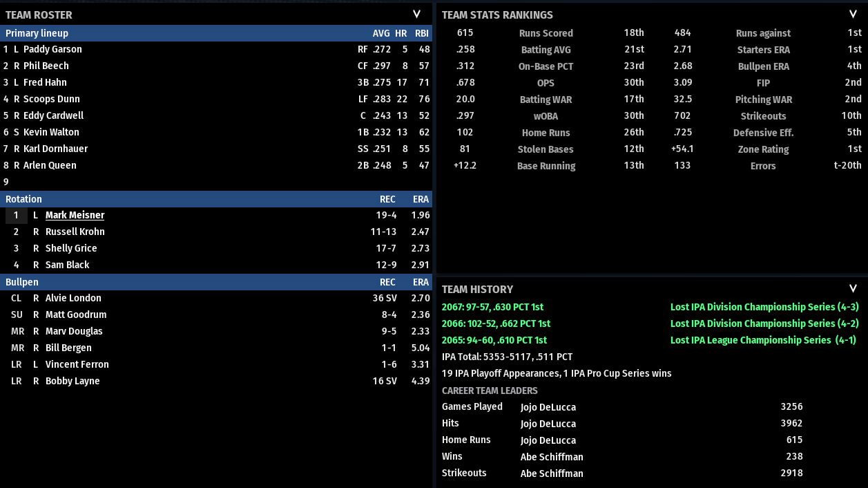Open Mark Meisner's player page
868x488 pixels.
click(75, 215)
